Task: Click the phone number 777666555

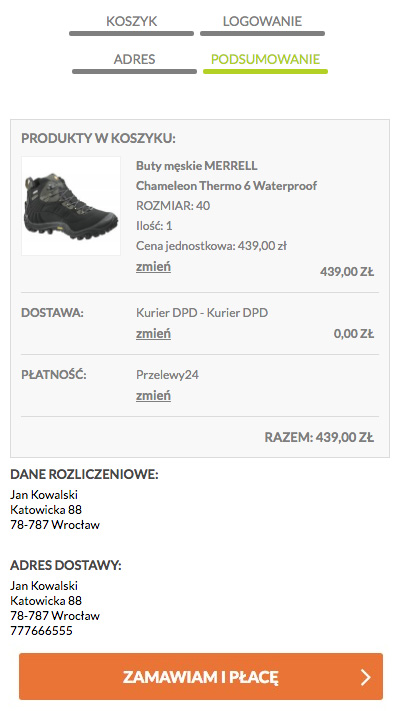Action: pyautogui.click(x=41, y=631)
